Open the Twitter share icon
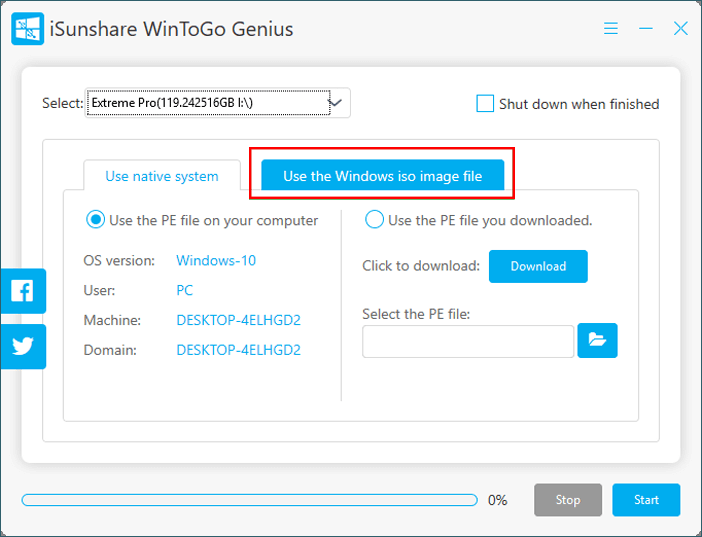 23,346
